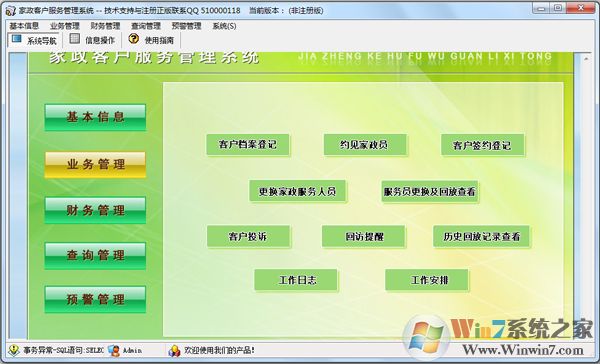This screenshot has height=364, width=600.
Task: Select the 预警管理 sidebar button
Action: [x=95, y=299]
